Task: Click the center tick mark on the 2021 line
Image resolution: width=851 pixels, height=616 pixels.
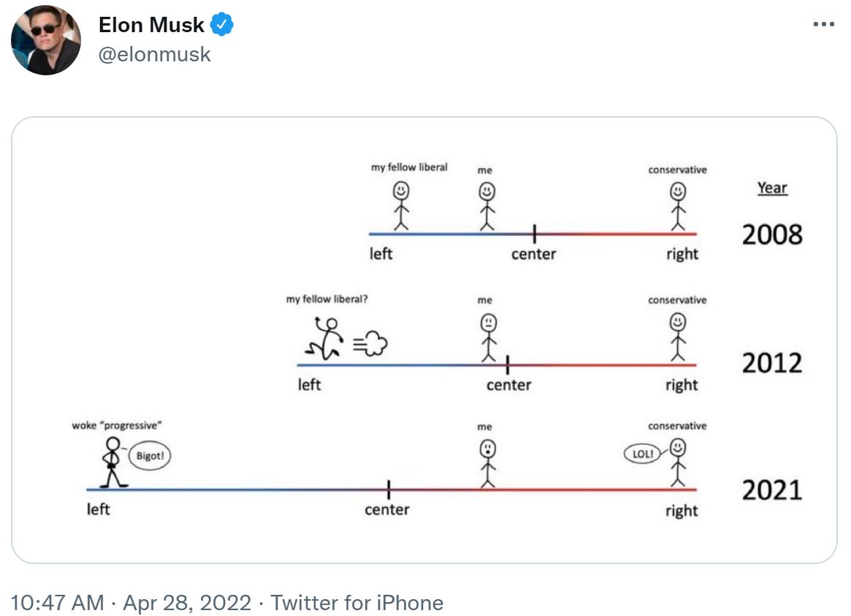Action: point(389,489)
